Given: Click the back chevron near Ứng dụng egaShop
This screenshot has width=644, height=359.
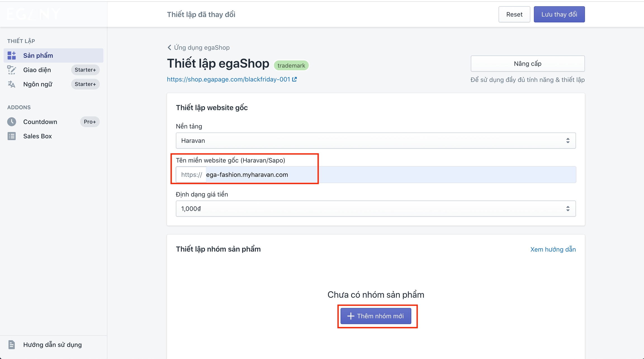Looking at the screenshot, I should click(169, 48).
